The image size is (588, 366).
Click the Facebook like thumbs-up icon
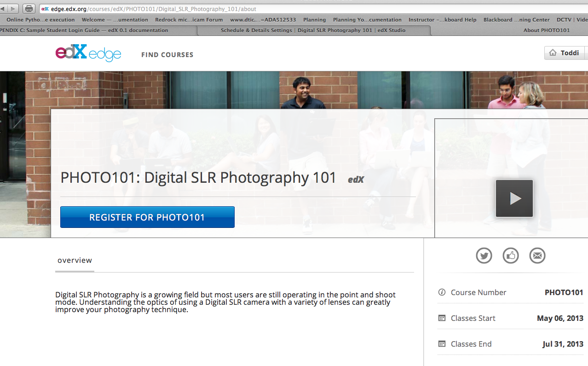click(511, 256)
